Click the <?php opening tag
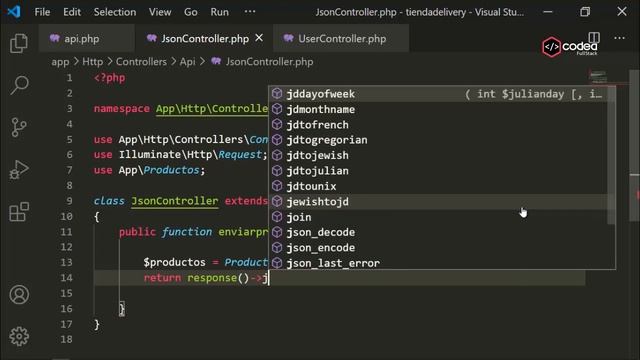Image resolution: width=640 pixels, height=360 pixels. (x=109, y=78)
